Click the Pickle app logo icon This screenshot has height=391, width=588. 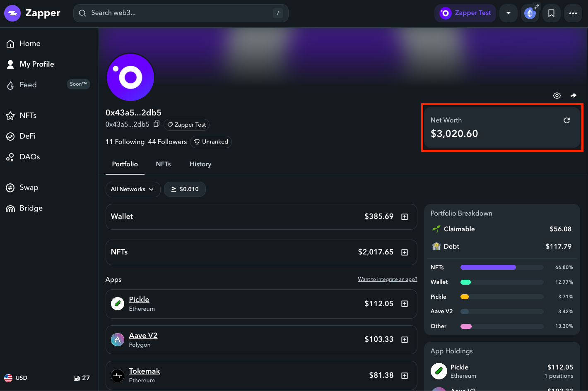tap(118, 304)
